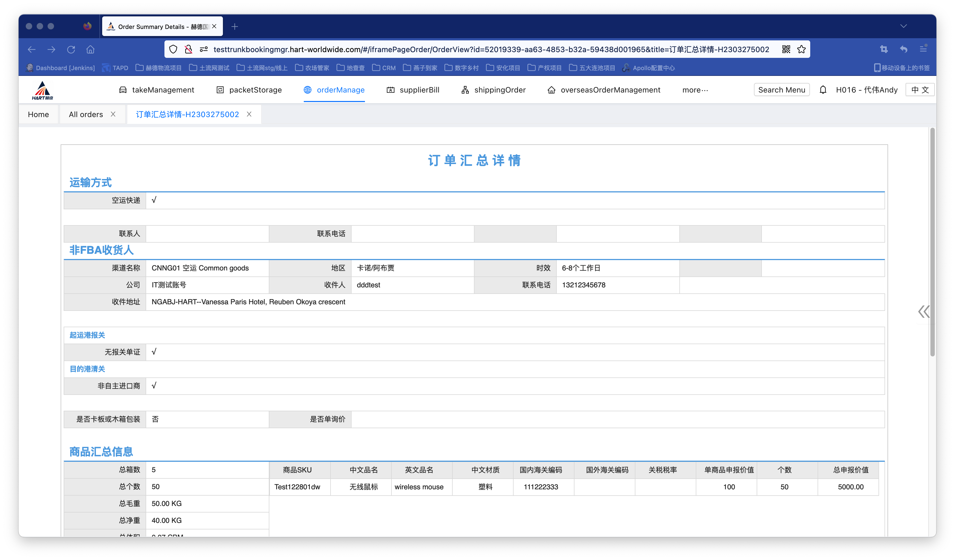This screenshot has width=955, height=560.
Task: Click the notification bell icon
Action: point(823,90)
